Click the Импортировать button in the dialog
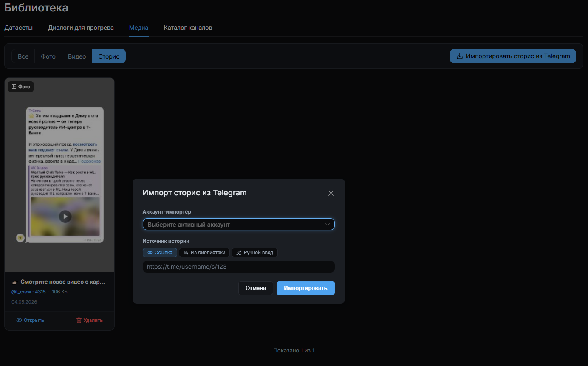This screenshot has width=588, height=366. [x=305, y=288]
